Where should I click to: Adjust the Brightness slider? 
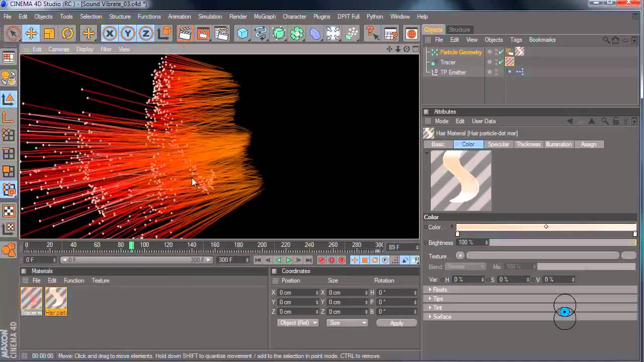563,243
